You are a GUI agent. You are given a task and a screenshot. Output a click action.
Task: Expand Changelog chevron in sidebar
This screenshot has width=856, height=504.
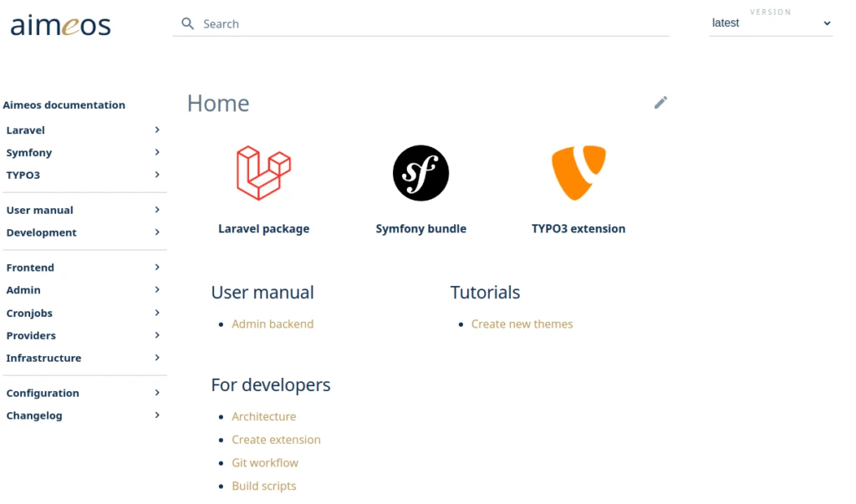pos(157,415)
